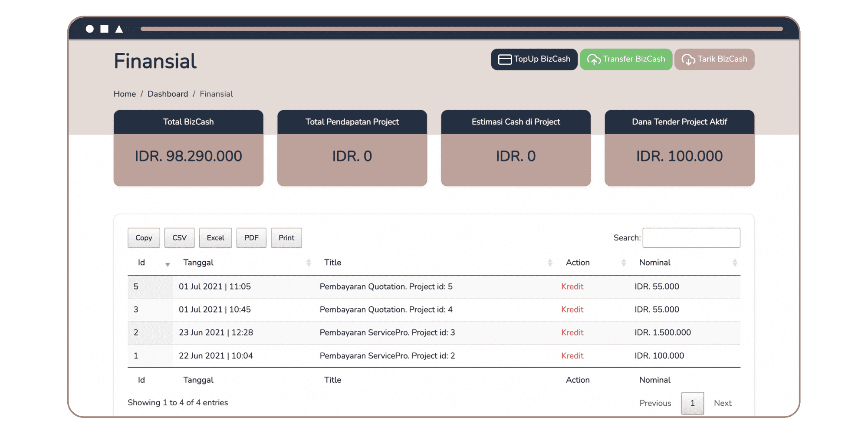Open Dashboard breadcrumb link
Screen dimensions: 868x434
click(168, 94)
